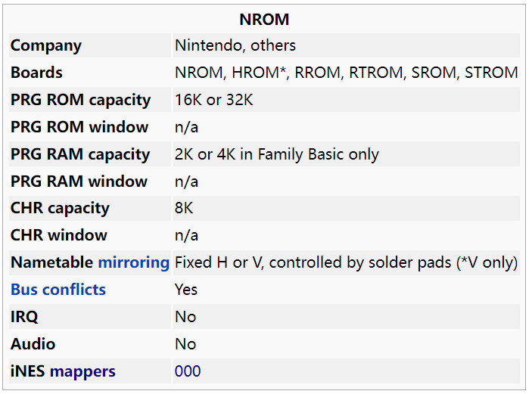Image resolution: width=532 pixels, height=394 pixels.
Task: Click the PRG ROM capacity label
Action: pyautogui.click(x=80, y=100)
